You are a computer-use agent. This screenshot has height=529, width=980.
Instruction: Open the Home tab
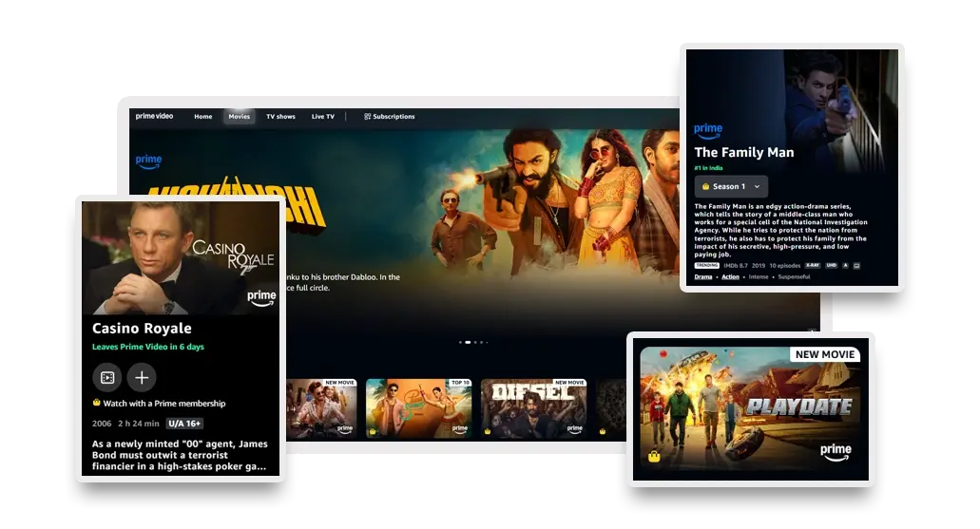tap(202, 117)
